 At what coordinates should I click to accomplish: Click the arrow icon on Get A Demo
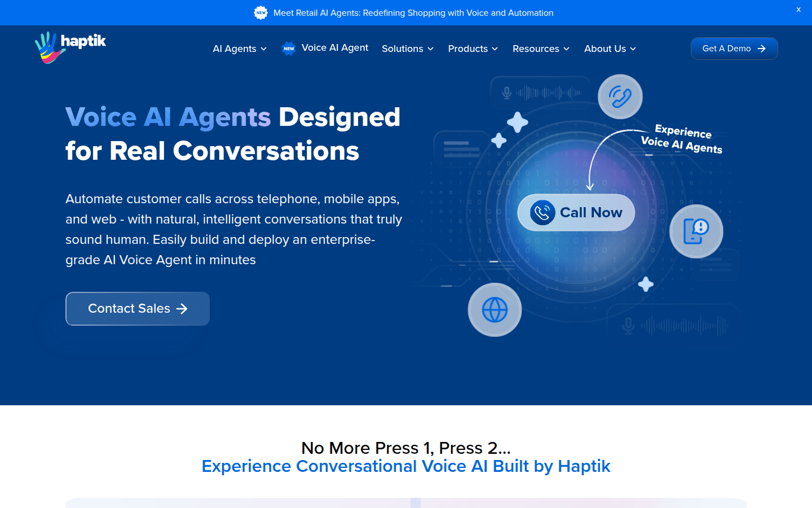pyautogui.click(x=762, y=49)
